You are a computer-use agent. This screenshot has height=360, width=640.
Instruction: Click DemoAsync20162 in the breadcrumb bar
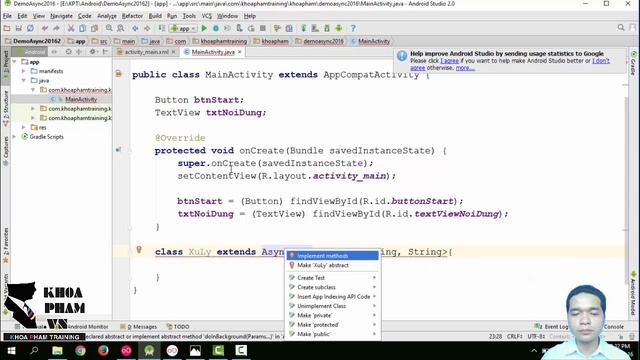click(37, 41)
